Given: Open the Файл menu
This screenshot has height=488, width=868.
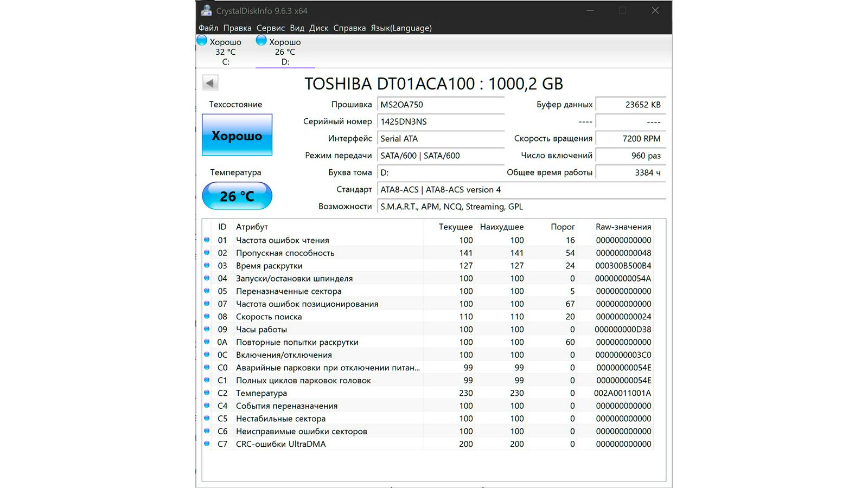Looking at the screenshot, I should pyautogui.click(x=208, y=28).
